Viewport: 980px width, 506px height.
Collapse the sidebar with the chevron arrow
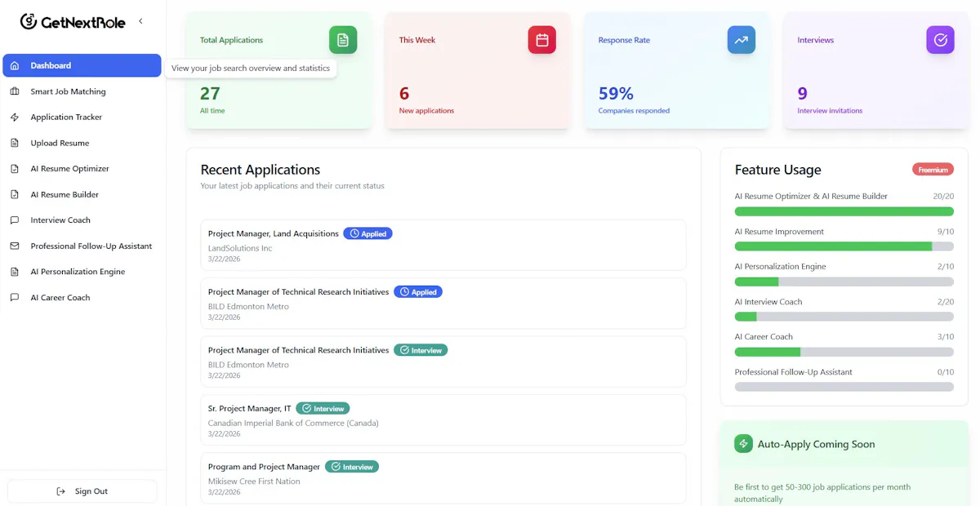[140, 21]
